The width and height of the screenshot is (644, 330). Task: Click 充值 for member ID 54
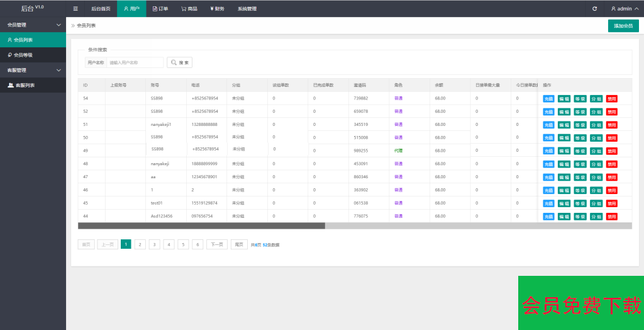pos(548,99)
